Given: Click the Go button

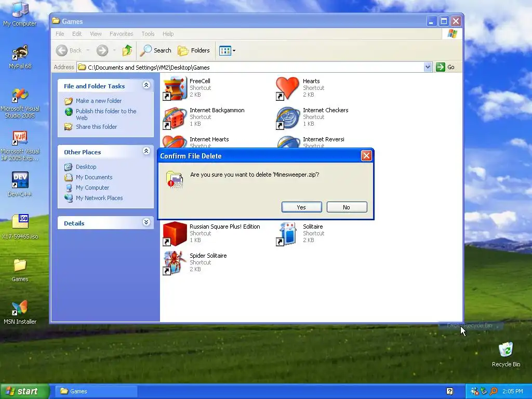Looking at the screenshot, I should coord(445,67).
